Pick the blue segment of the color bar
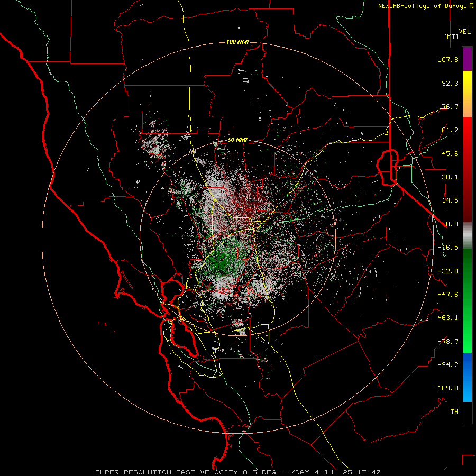This screenshot has width=476, height=476. [467, 377]
